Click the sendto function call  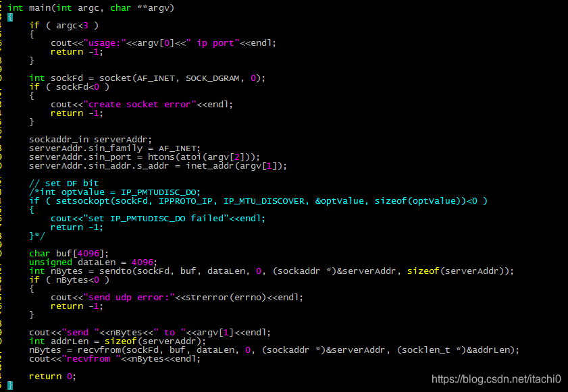point(109,271)
